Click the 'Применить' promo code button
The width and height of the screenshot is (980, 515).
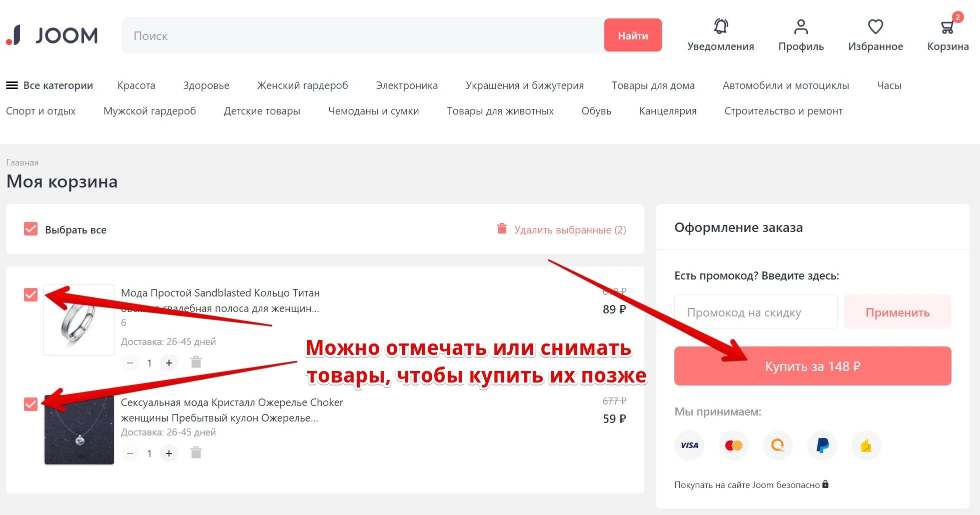tap(897, 312)
